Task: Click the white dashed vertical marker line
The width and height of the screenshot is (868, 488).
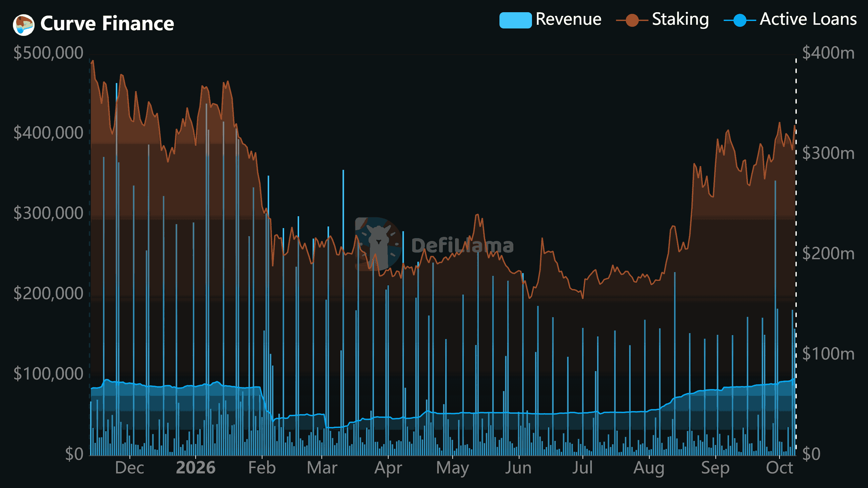Action: click(796, 257)
